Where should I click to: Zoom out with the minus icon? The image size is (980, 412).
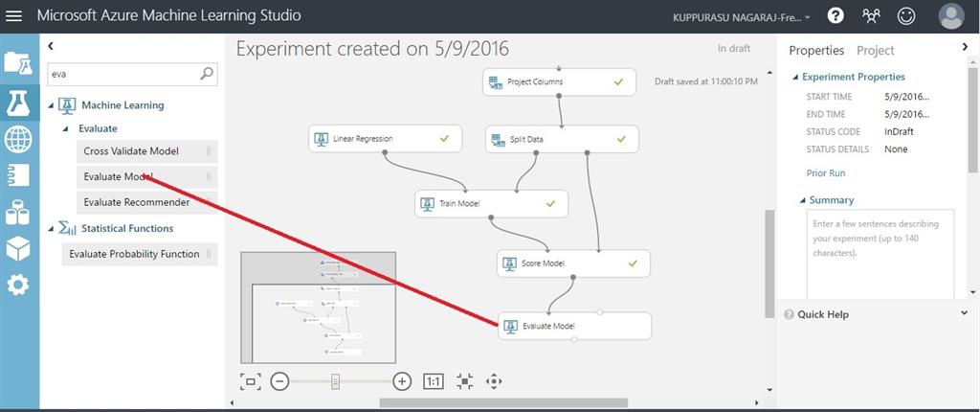(280, 380)
